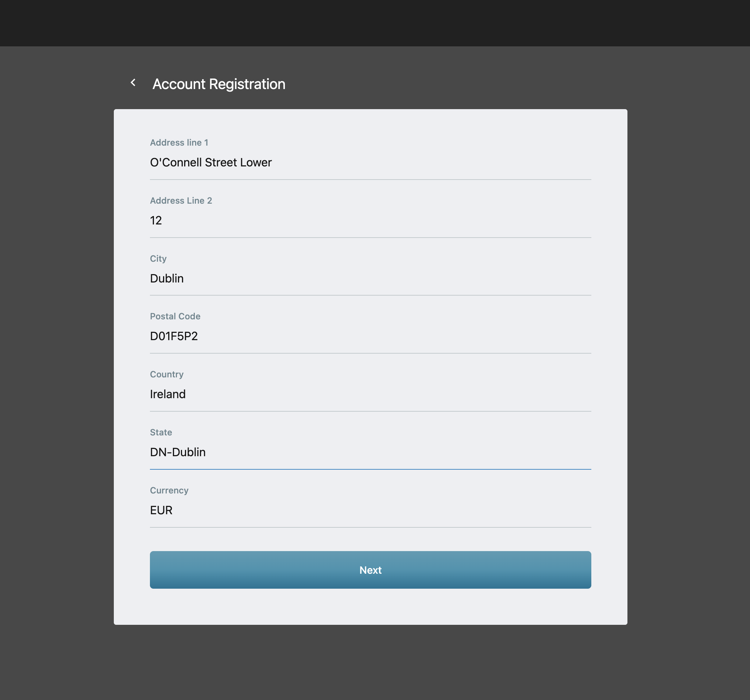Viewport: 750px width, 700px height.
Task: Edit the Postal Code field D01F5P2
Action: tap(370, 336)
